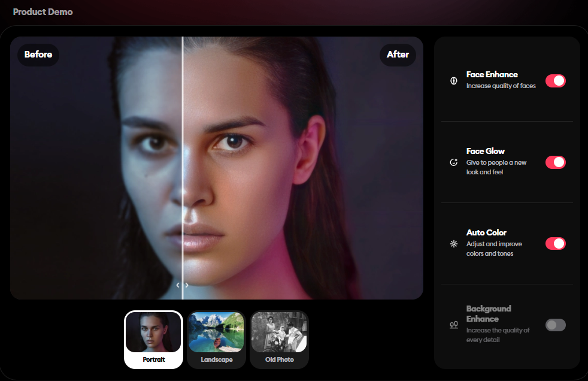Toggle the Auto Color switch off
Viewport: 588px width, 381px height.
point(555,244)
